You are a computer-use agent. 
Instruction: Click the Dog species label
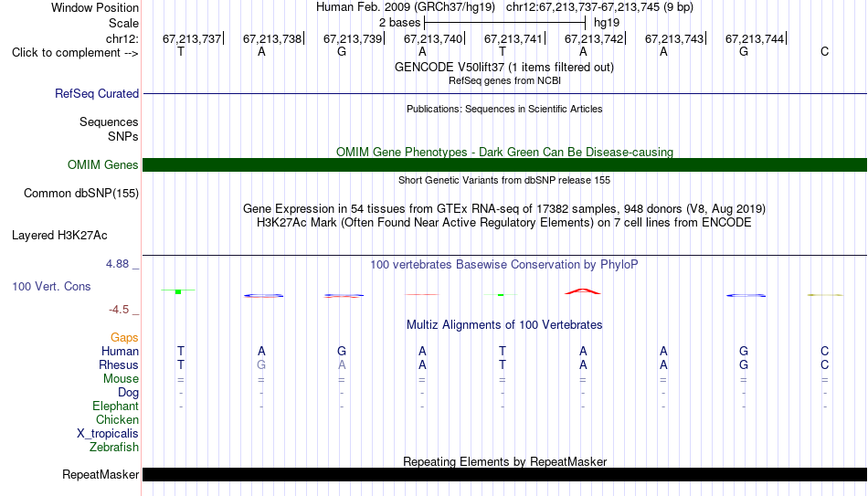(x=128, y=393)
